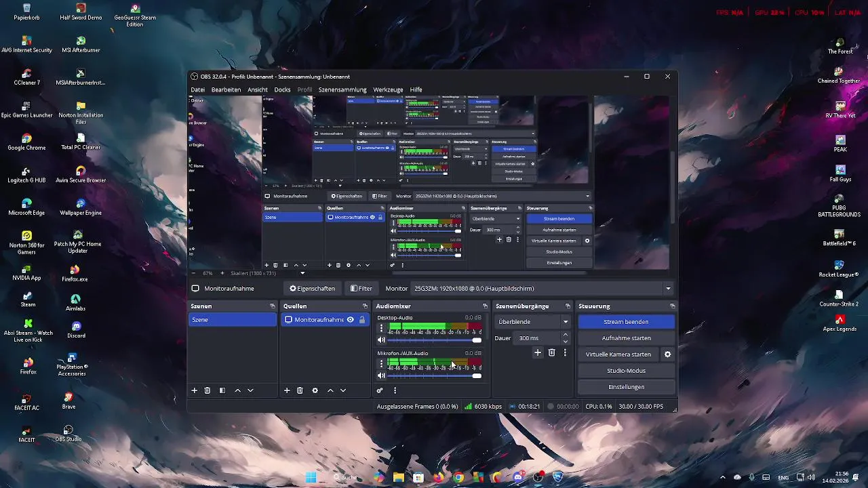Open Google Chrome from the Windows taskbar

(x=458, y=478)
